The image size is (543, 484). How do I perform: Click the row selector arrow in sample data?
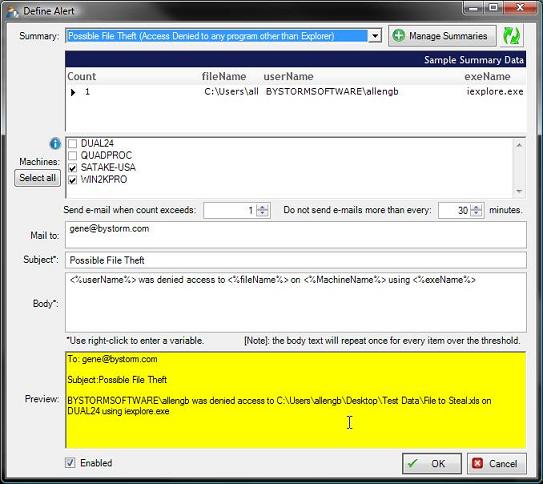tap(73, 92)
